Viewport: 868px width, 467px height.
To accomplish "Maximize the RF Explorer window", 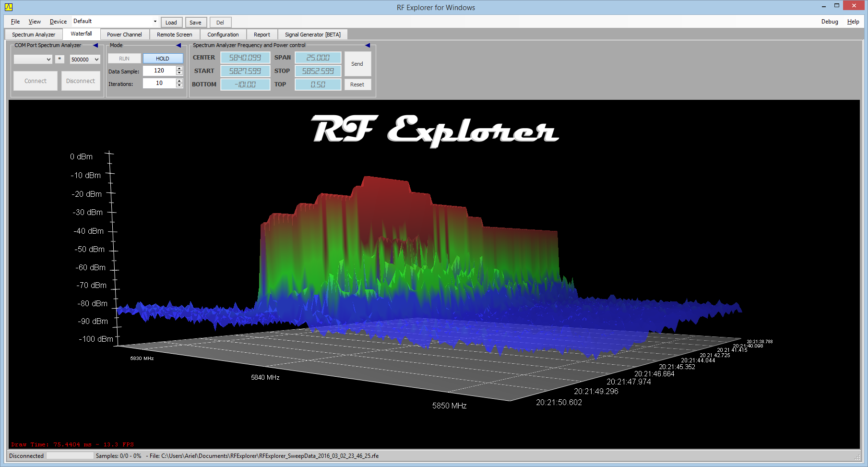I will [x=837, y=6].
